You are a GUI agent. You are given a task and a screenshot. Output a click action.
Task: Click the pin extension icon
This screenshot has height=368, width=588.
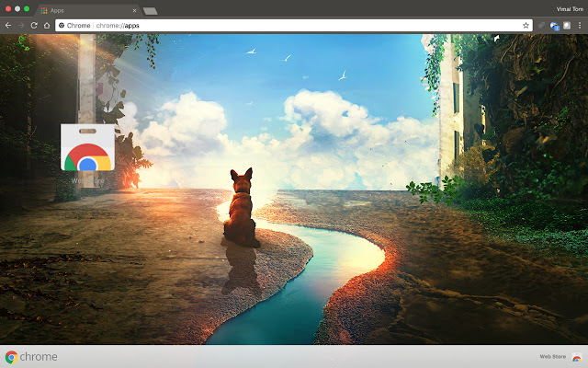[541, 26]
